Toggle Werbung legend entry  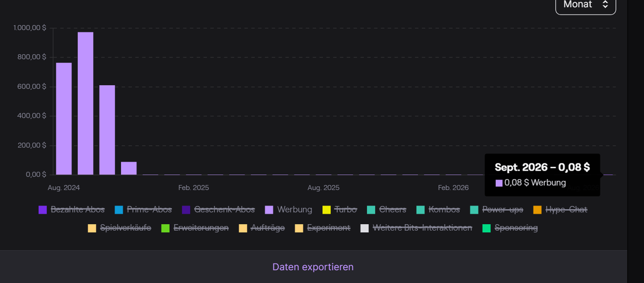[x=289, y=210]
